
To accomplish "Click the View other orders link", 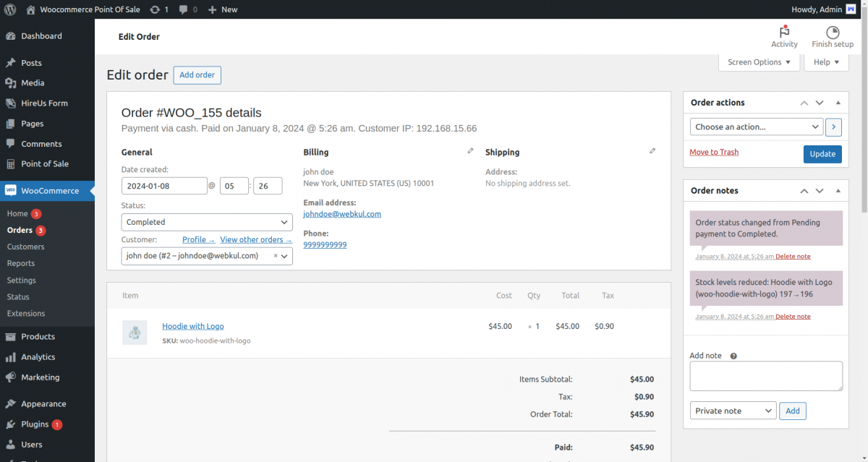I will point(256,240).
